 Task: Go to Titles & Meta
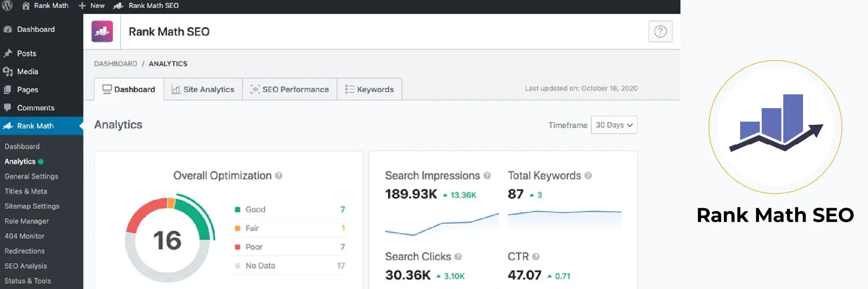pyautogui.click(x=26, y=191)
